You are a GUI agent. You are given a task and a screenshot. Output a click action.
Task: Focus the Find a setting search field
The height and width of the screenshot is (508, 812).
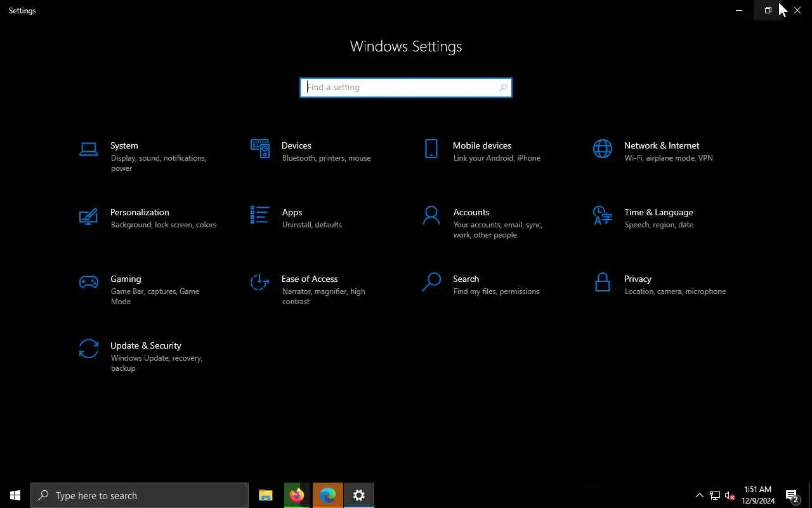[406, 88]
